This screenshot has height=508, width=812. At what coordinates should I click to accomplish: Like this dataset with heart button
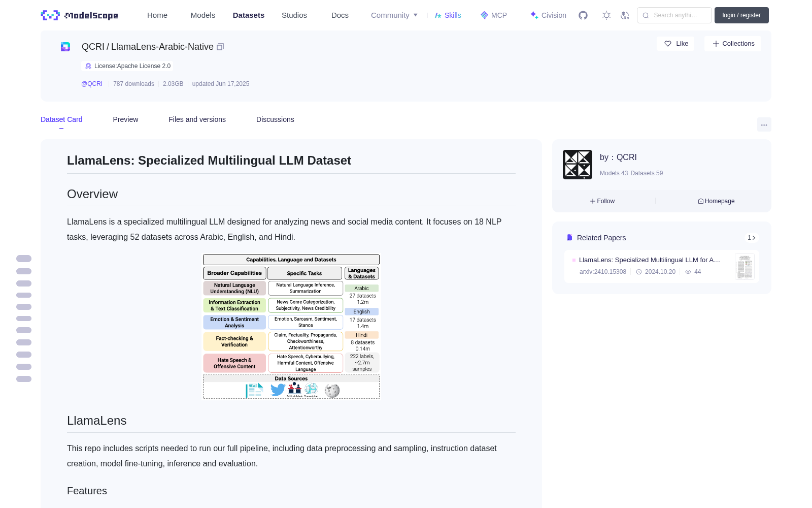[x=676, y=44]
